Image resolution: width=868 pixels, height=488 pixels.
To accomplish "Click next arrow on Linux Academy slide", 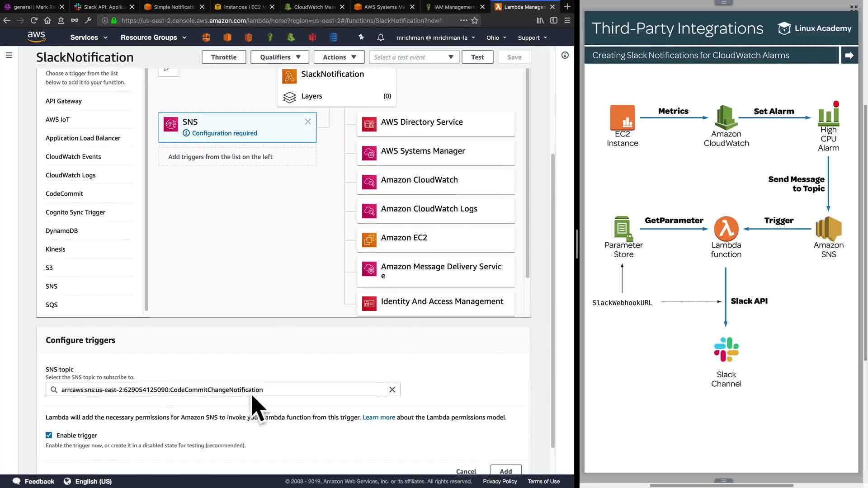I will [x=849, y=55].
